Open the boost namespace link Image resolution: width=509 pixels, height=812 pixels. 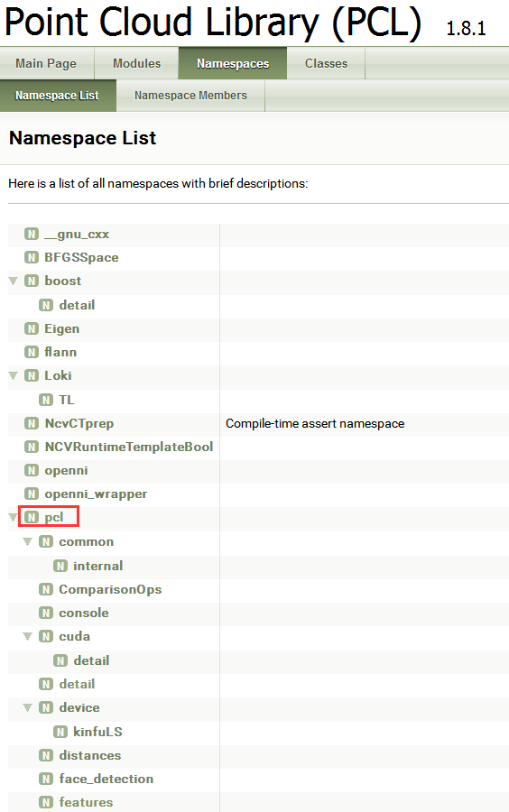click(x=62, y=281)
